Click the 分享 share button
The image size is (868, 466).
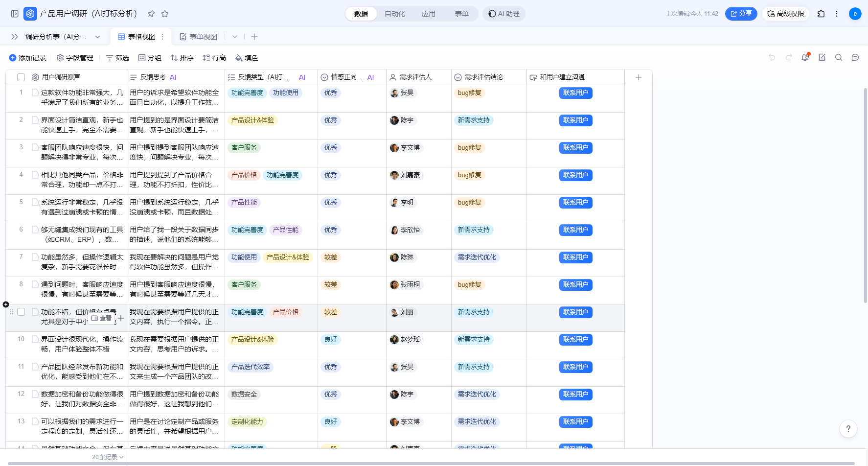[x=741, y=14]
